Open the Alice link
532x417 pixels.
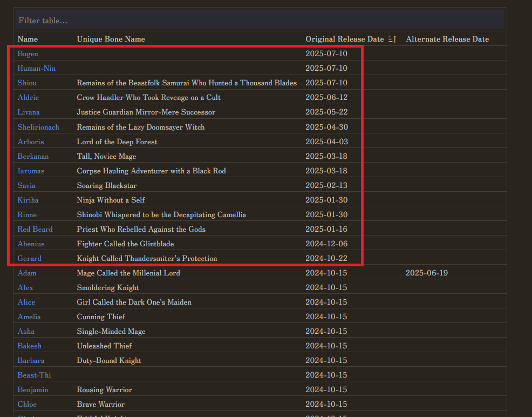26,302
